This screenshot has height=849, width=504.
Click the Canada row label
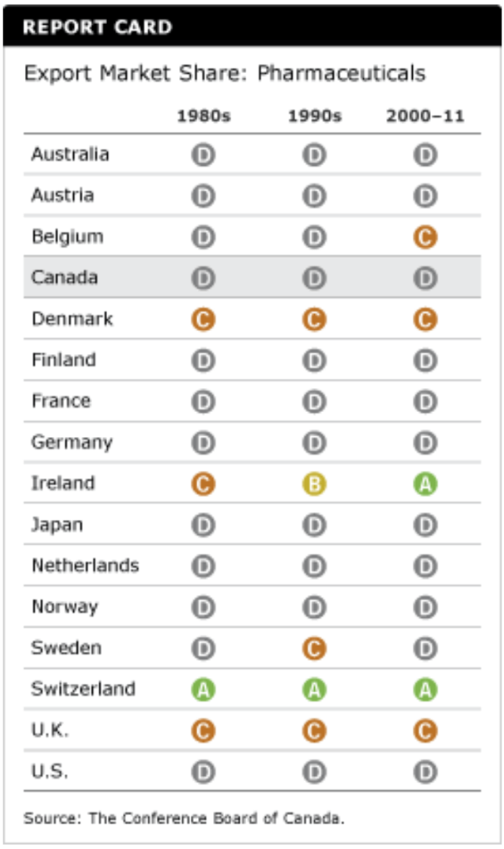(x=65, y=278)
